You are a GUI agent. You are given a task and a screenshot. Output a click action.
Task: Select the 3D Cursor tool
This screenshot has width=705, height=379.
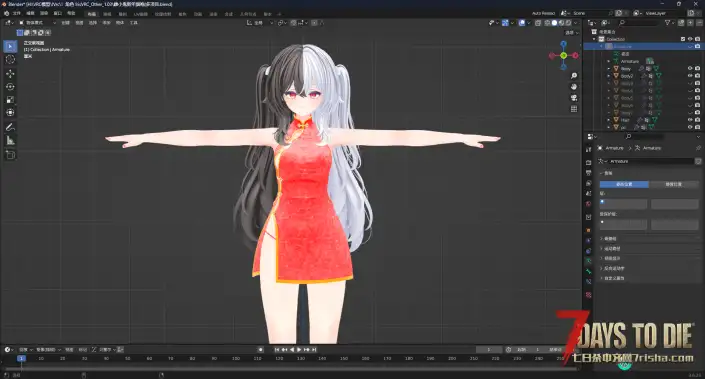point(10,59)
